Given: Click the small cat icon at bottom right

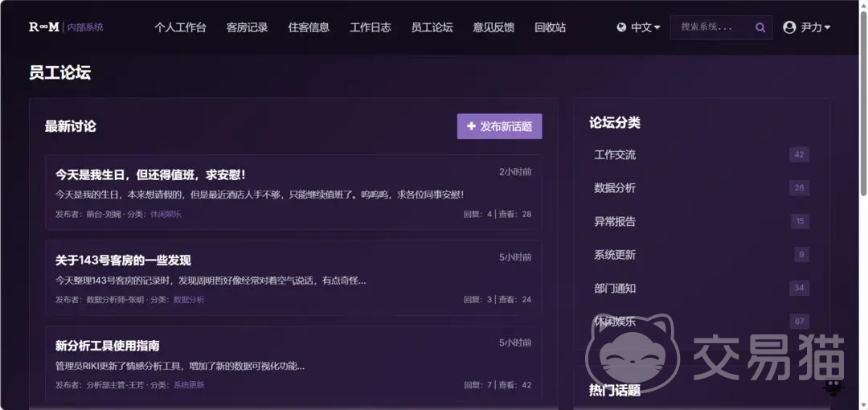Looking at the screenshot, I should point(834,388).
